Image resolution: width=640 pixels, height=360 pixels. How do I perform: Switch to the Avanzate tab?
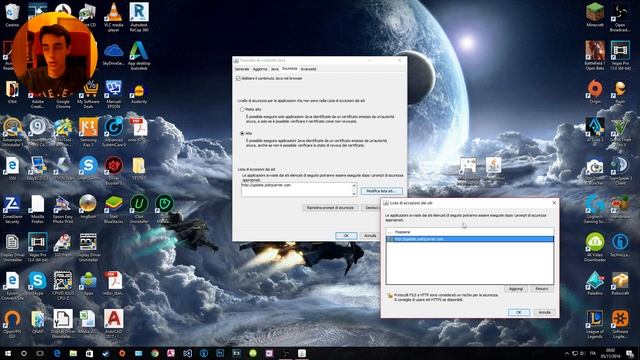click(308, 69)
